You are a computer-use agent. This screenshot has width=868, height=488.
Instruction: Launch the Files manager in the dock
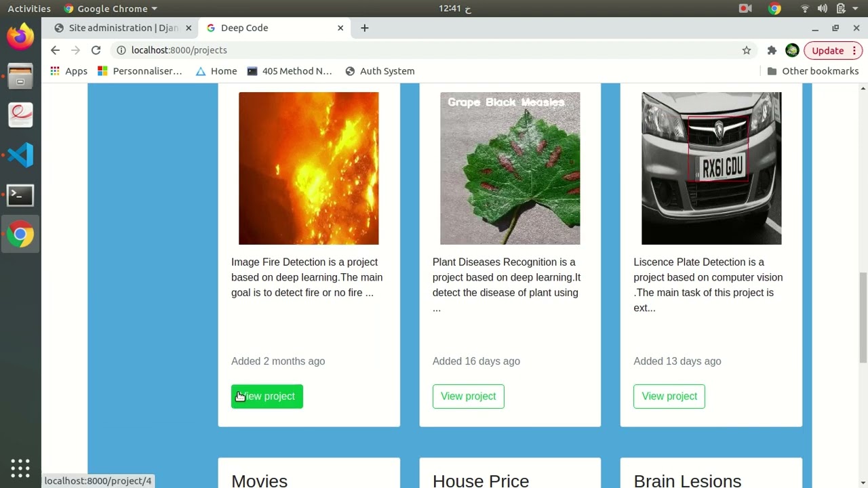pyautogui.click(x=20, y=75)
